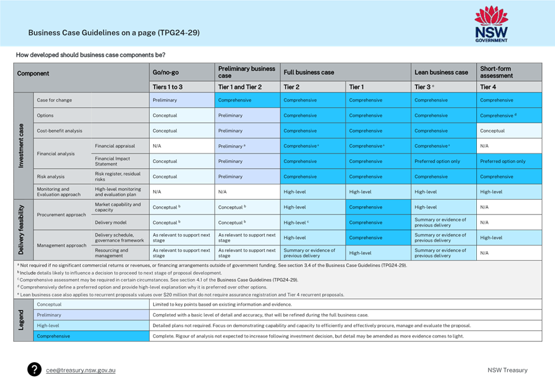Click 'Summary or evidence' Tier 2 cell in Resourcing row

pos(313,252)
